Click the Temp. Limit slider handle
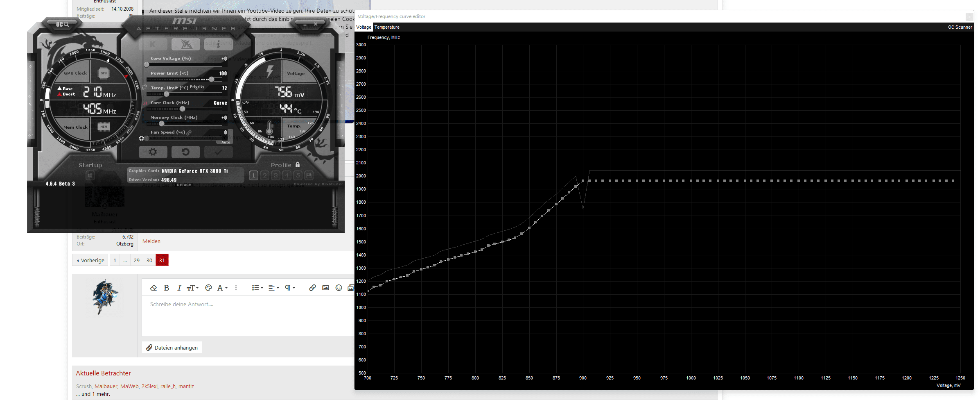 tap(167, 94)
